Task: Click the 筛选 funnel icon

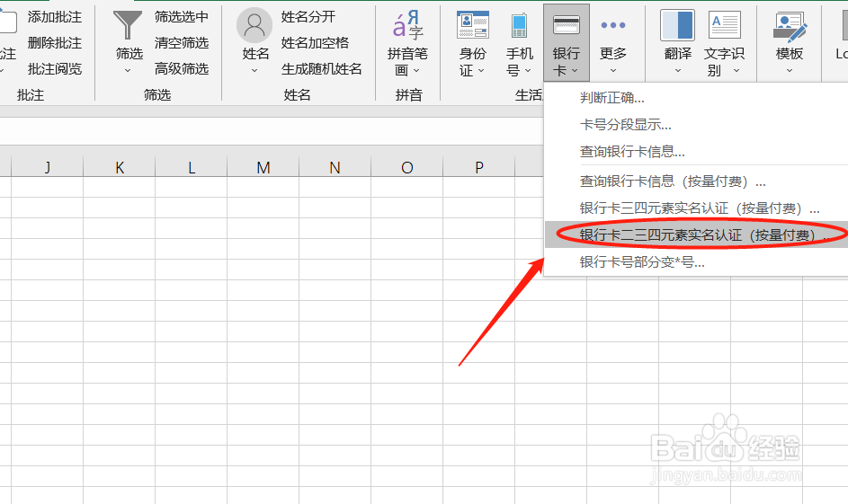Action: coord(128,25)
